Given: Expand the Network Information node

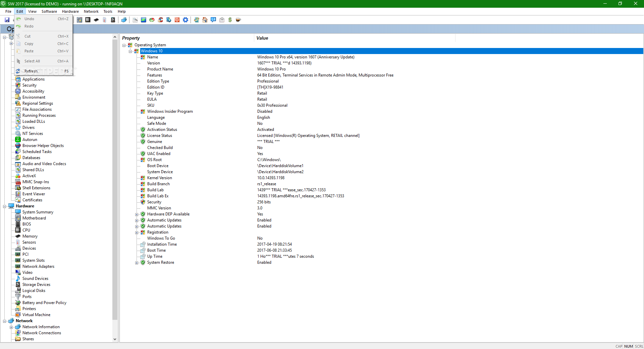Looking at the screenshot, I should click(11, 327).
